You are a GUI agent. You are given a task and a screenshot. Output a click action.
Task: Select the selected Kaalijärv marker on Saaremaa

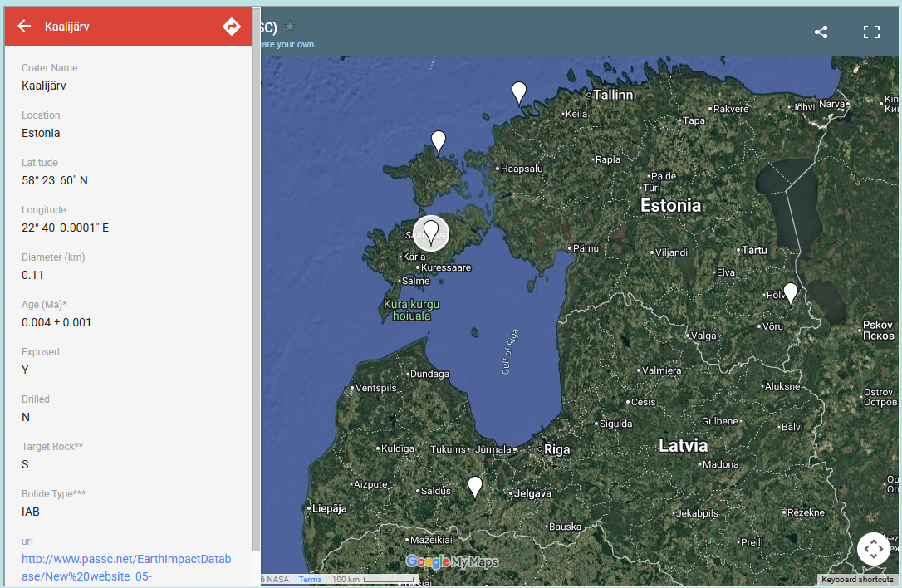(x=430, y=232)
